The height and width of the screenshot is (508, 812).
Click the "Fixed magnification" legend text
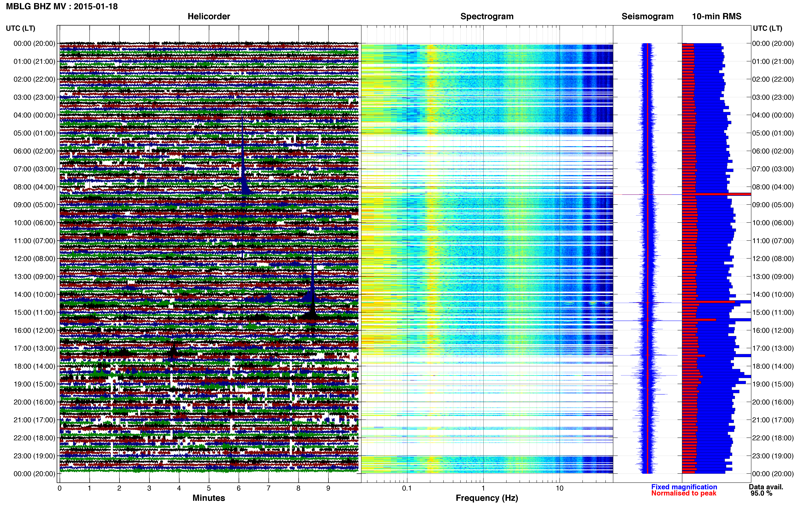pyautogui.click(x=684, y=487)
